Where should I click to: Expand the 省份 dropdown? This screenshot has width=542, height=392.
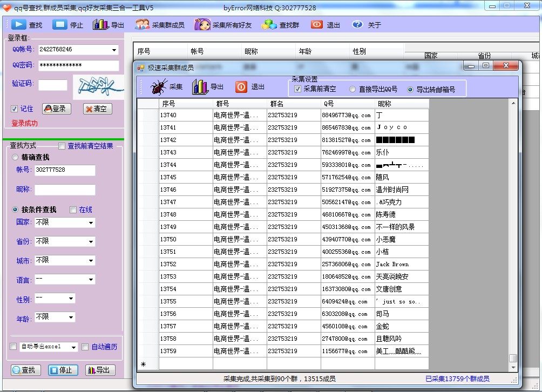coord(91,241)
